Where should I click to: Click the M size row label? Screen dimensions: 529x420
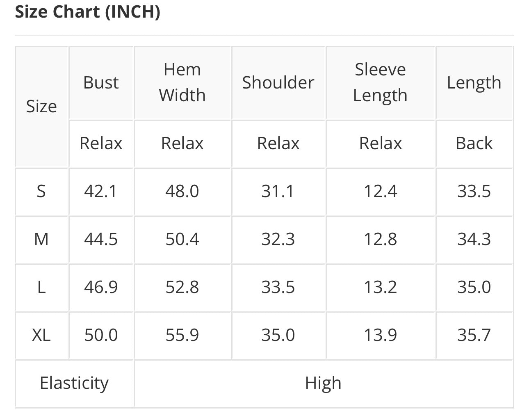(41, 239)
